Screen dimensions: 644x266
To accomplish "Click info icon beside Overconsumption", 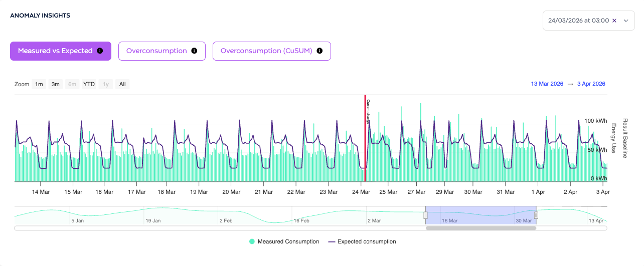I will click(x=194, y=51).
